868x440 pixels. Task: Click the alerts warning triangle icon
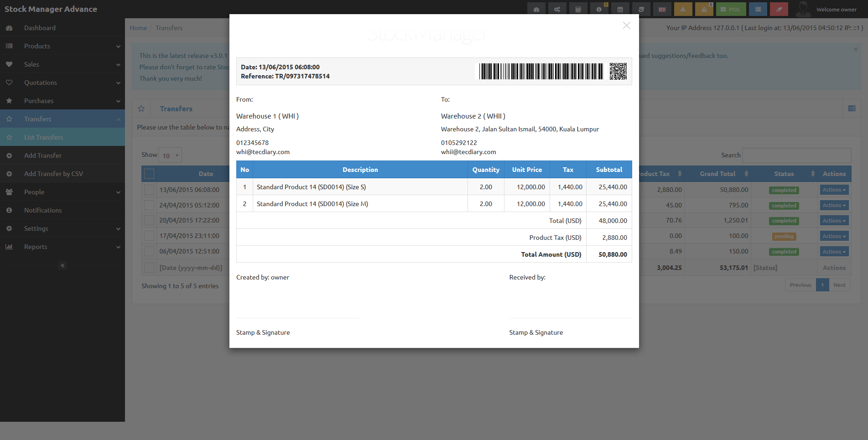704,9
